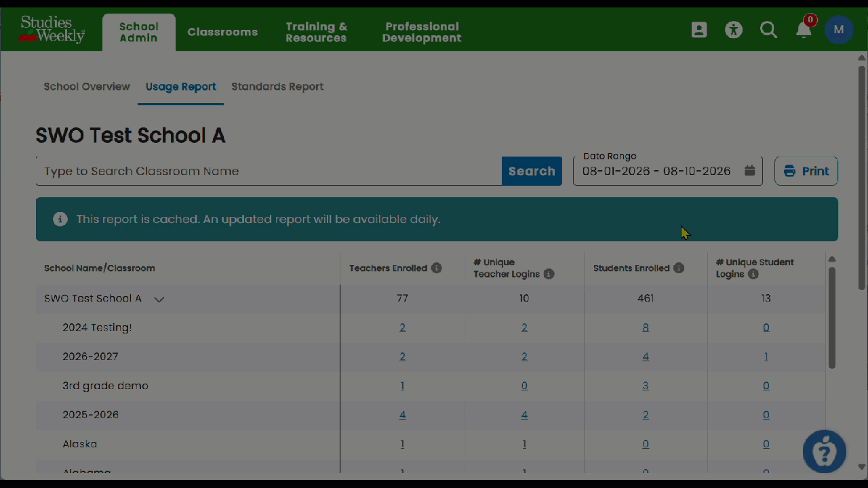Open Unique Teacher Logins for 2026-2027
This screenshot has height=488, width=868.
point(524,357)
